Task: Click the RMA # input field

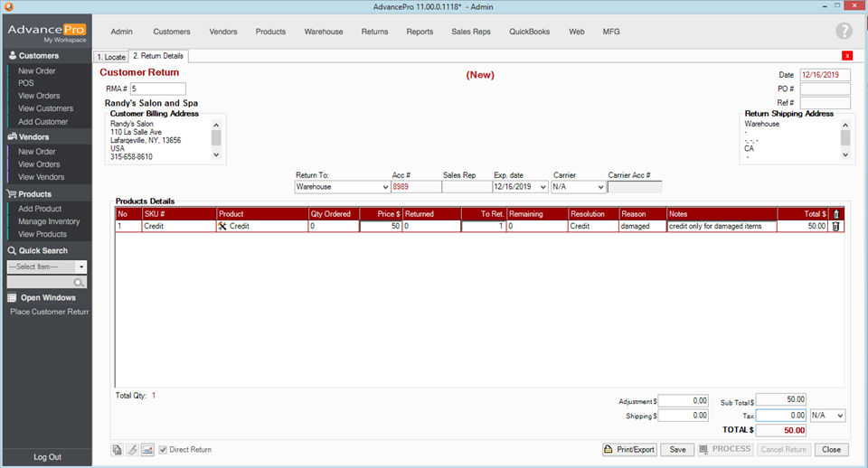Action: coord(158,89)
